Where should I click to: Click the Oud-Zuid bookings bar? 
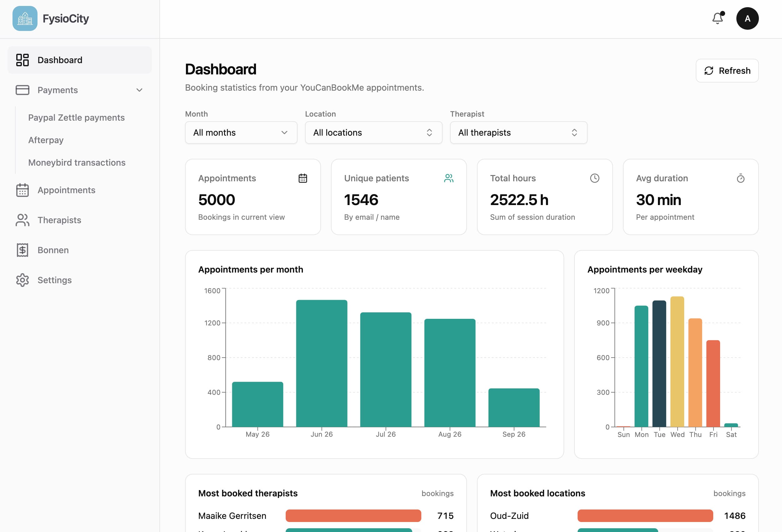(x=645, y=515)
